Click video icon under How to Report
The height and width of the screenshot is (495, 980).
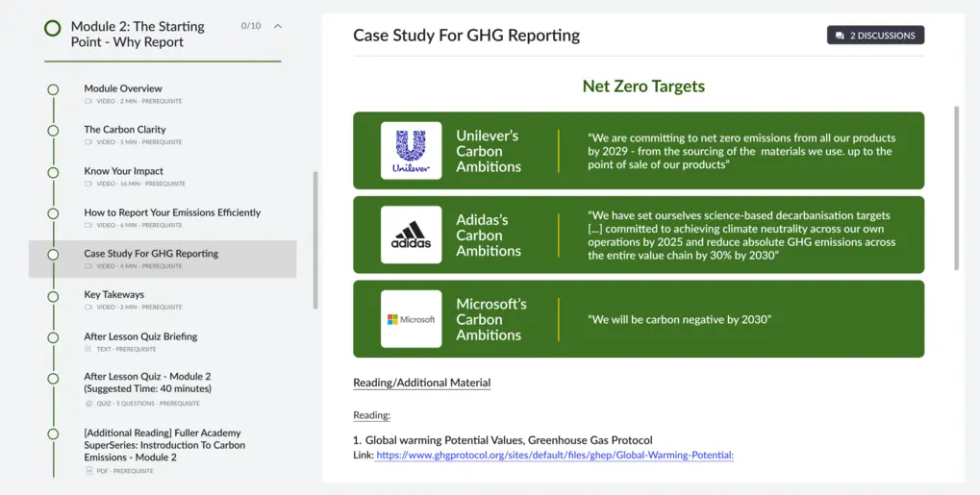tap(88, 225)
